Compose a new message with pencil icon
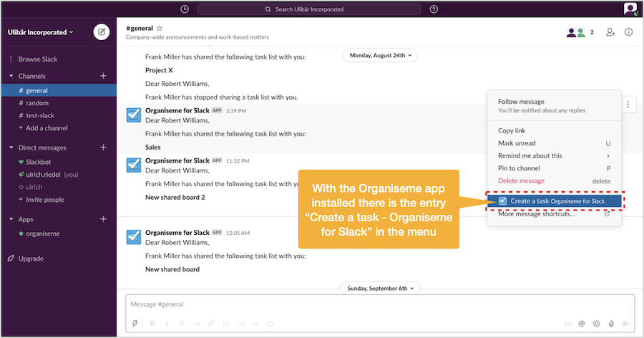This screenshot has height=338, width=644. click(x=102, y=32)
